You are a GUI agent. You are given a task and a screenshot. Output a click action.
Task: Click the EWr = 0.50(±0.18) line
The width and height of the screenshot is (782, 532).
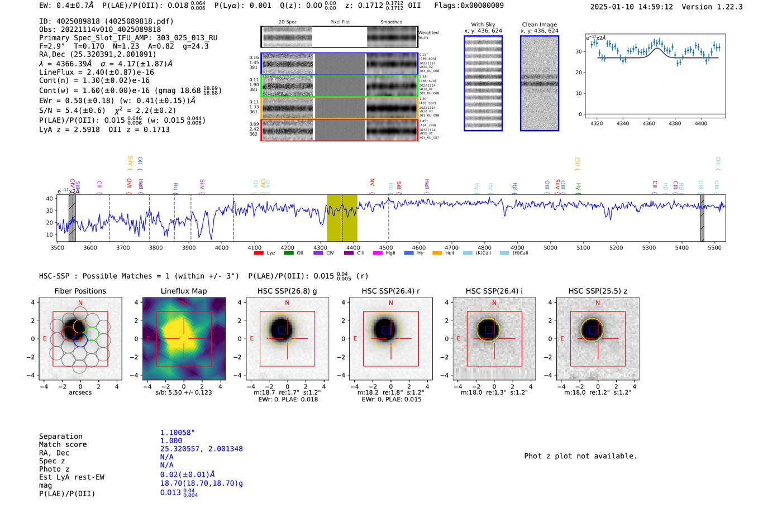pos(117,100)
